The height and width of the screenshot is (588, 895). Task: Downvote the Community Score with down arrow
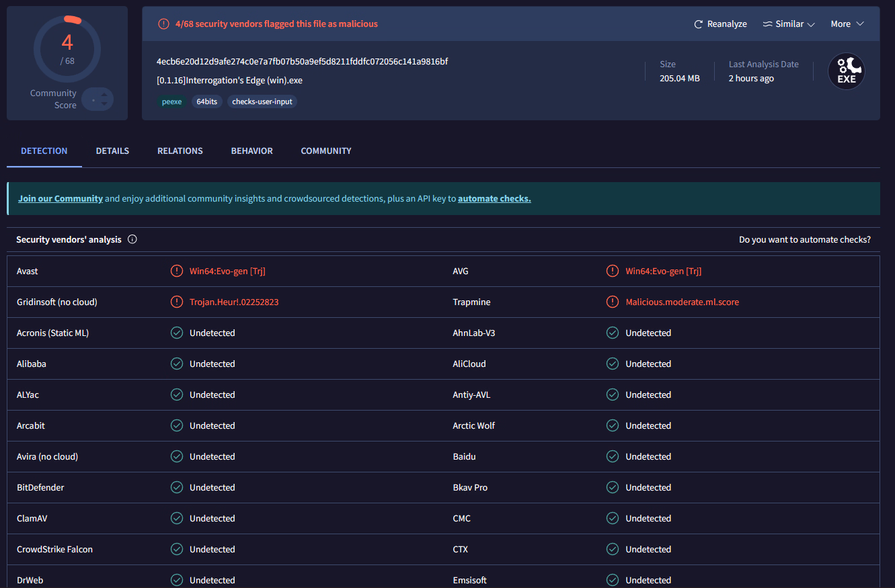104,104
